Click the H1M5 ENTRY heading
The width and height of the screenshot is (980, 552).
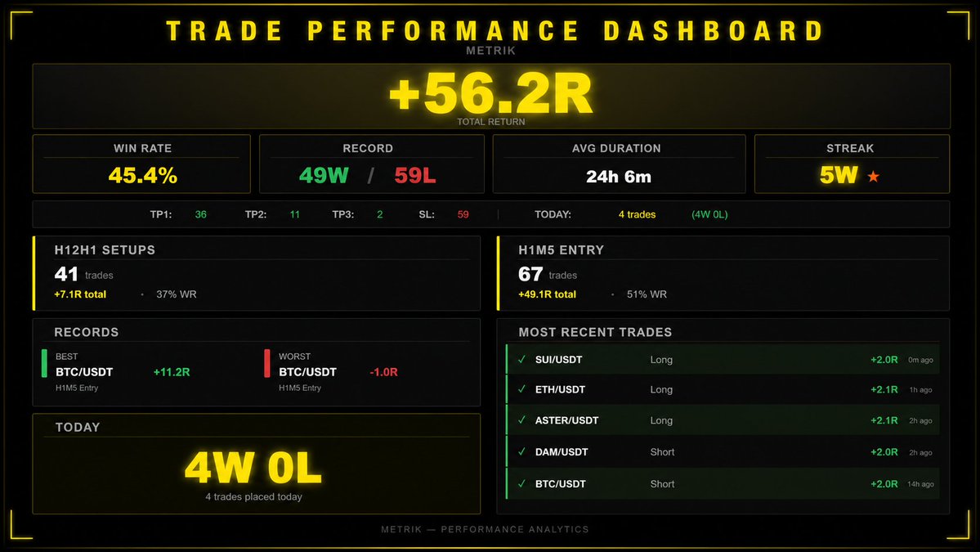562,250
